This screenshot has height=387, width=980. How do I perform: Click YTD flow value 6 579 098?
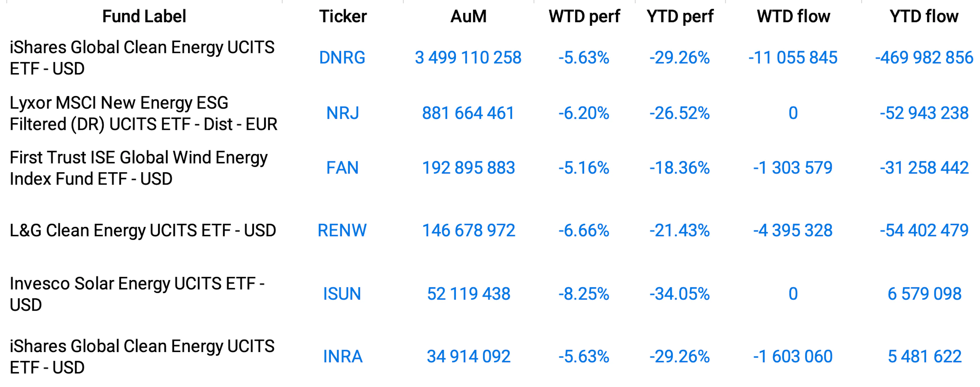pos(924,294)
